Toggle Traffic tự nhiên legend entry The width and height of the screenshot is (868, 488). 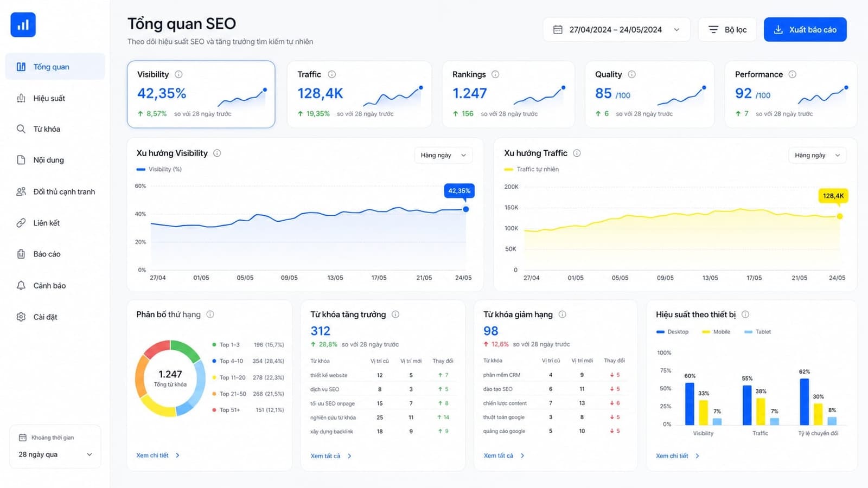(532, 169)
